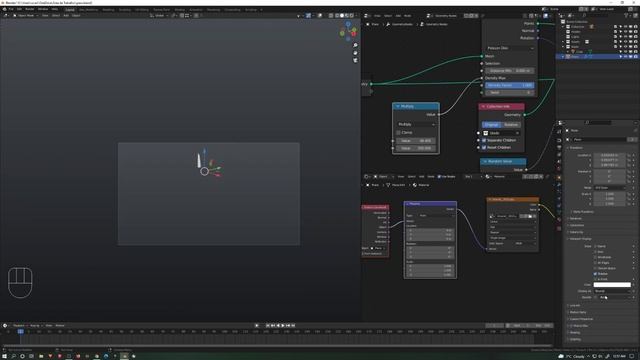This screenshot has width=640, height=360.
Task: Toggle X-ray mode icon in viewport header
Action: tap(331, 16)
